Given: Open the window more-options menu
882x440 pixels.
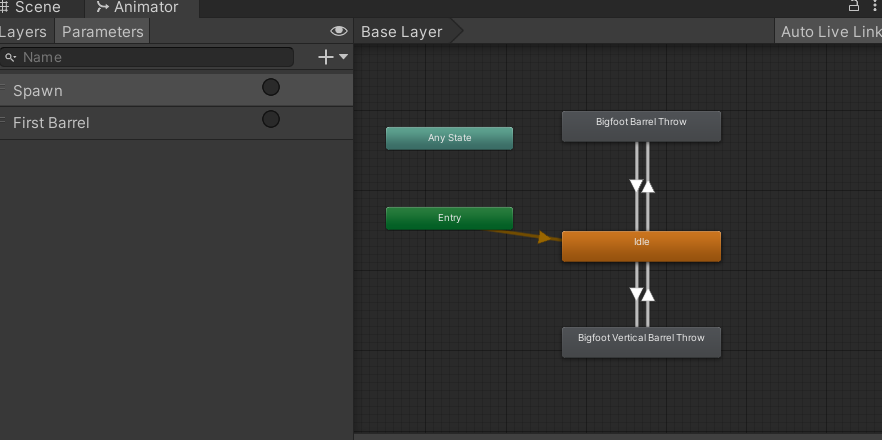Looking at the screenshot, I should (875, 6).
